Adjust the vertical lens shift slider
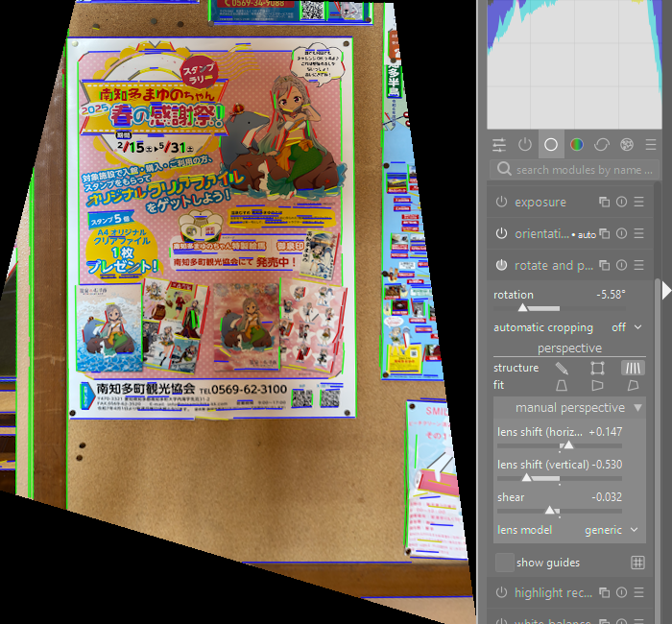The width and height of the screenshot is (672, 624). 560,478
